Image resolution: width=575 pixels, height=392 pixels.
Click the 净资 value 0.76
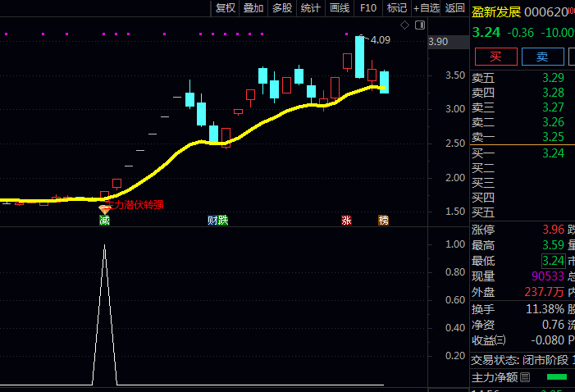[553, 325]
